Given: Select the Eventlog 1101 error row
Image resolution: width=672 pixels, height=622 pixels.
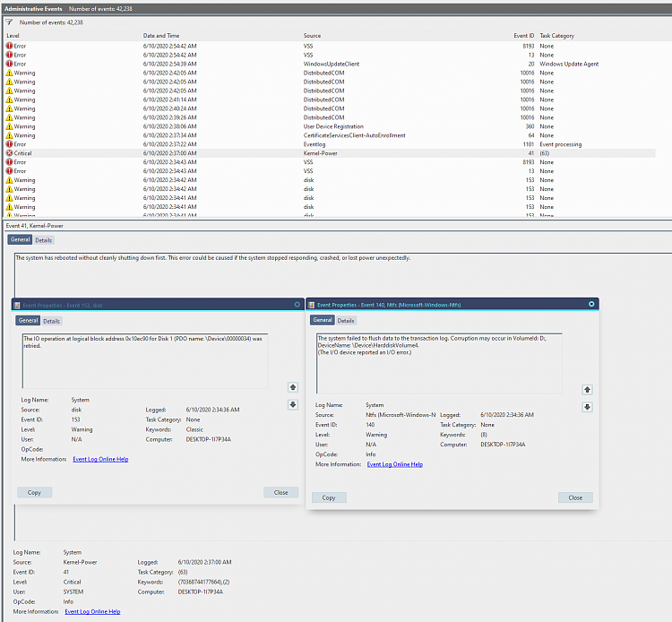Looking at the screenshot, I should (x=330, y=144).
